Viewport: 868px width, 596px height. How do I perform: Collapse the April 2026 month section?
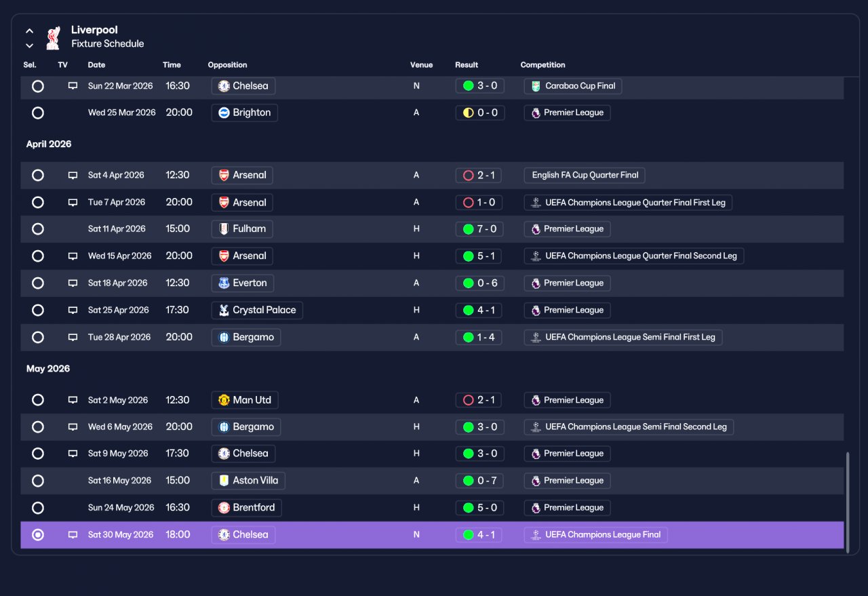(x=49, y=144)
